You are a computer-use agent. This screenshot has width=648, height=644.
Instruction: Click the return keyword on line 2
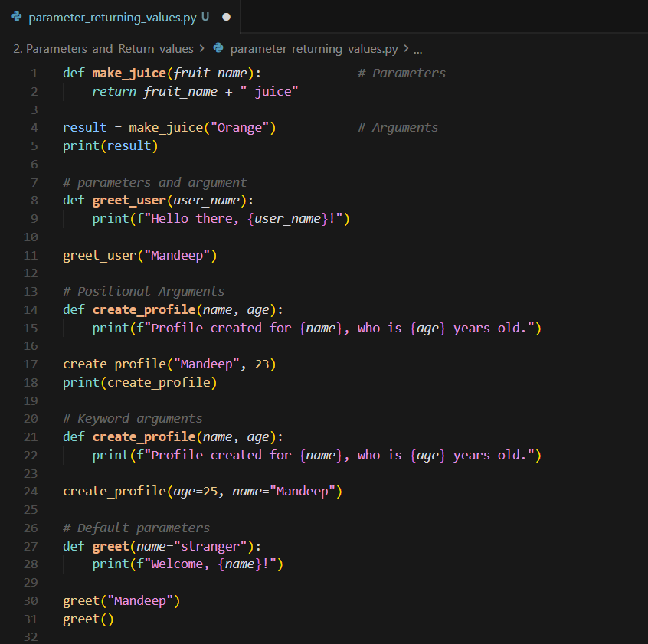click(114, 91)
